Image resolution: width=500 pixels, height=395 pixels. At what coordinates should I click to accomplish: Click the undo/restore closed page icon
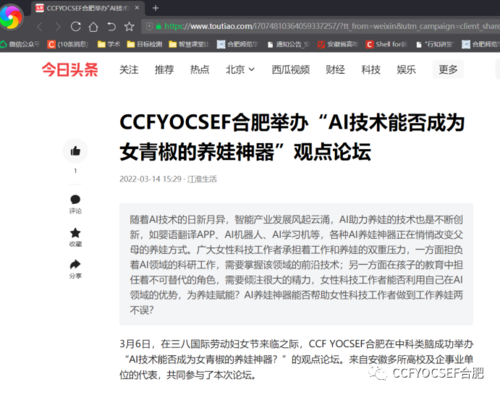tap(111, 26)
